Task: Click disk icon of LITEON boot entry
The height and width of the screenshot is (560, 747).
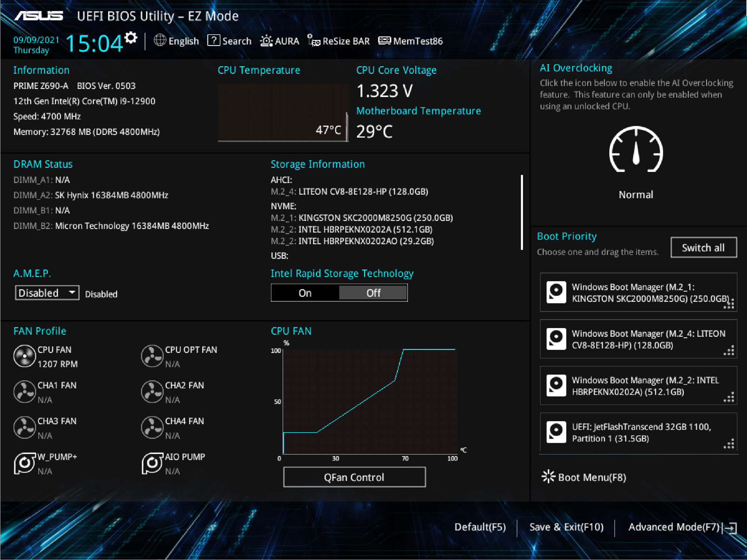Action: coord(556,339)
